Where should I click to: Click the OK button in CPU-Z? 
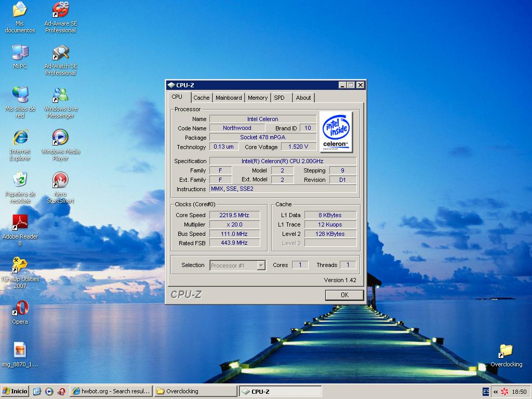click(344, 295)
